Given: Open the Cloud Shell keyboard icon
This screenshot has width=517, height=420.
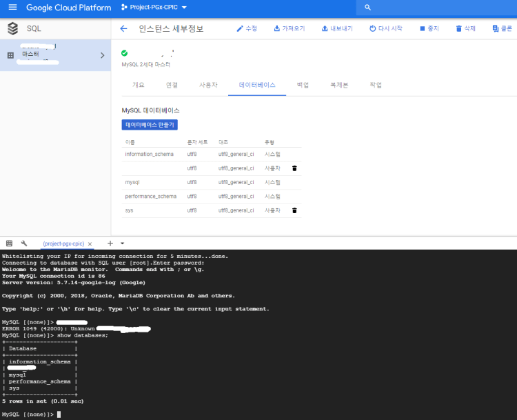Looking at the screenshot, I should click(9, 243).
